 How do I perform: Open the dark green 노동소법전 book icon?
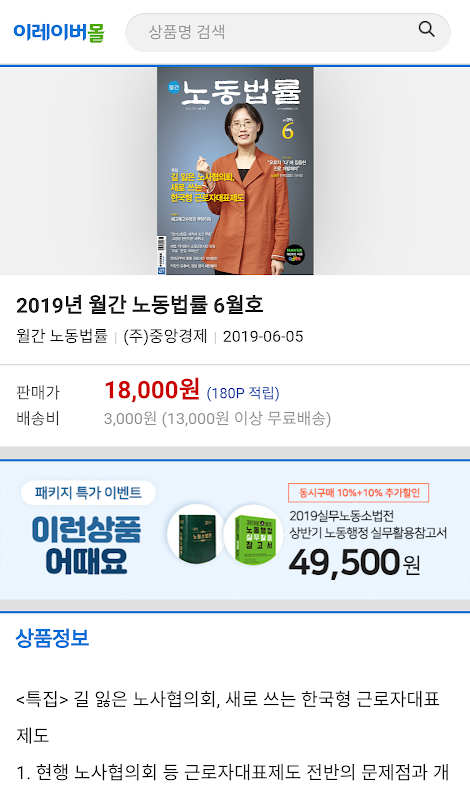tap(197, 534)
